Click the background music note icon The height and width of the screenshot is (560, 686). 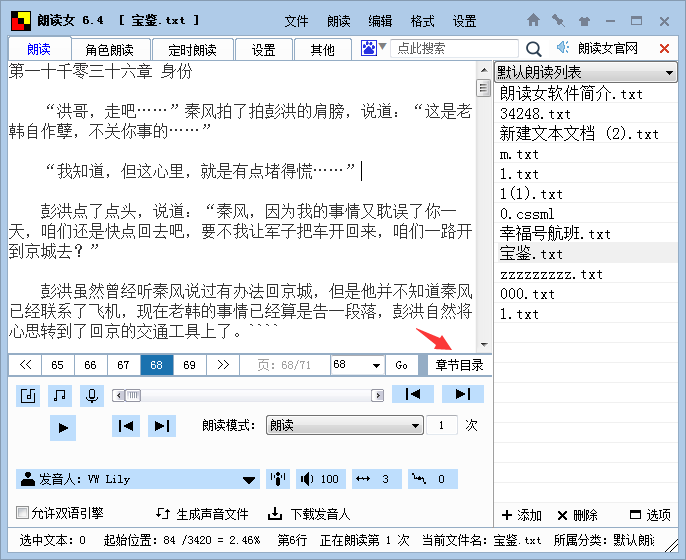(x=60, y=396)
